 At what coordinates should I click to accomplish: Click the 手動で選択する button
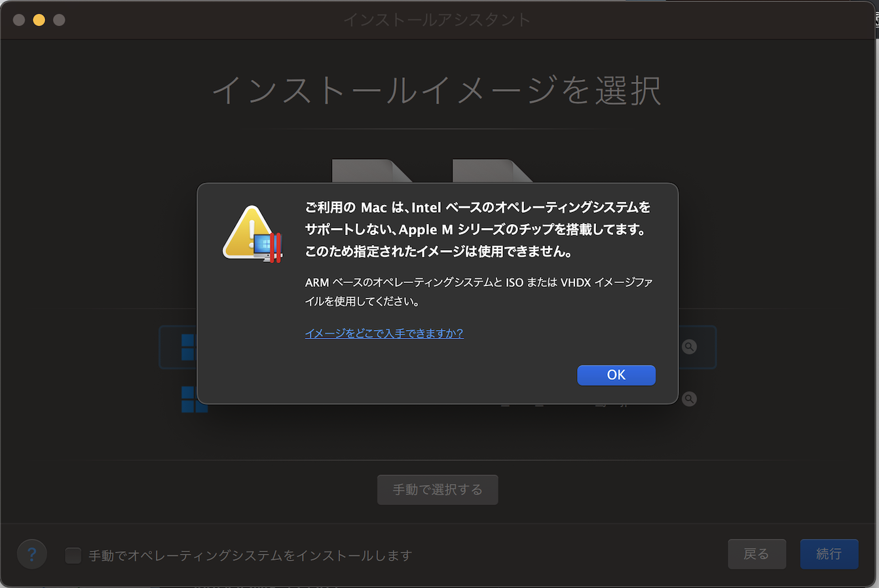point(438,490)
